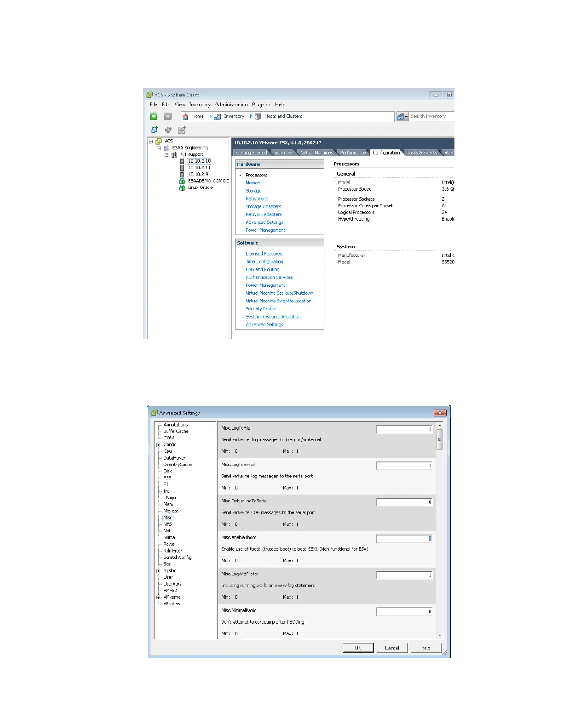This screenshot has width=563, height=728.
Task: Open the Edit menu
Action: pos(166,105)
